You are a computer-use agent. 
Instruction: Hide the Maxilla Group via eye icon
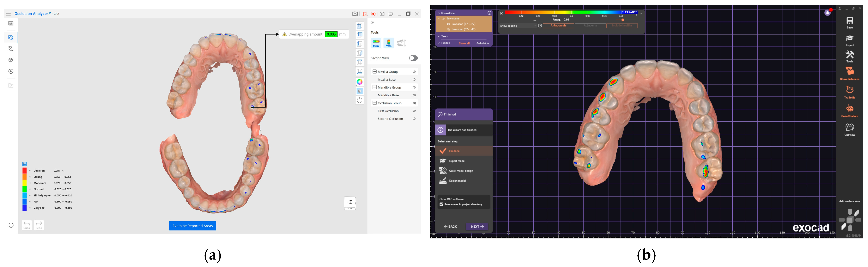click(414, 72)
